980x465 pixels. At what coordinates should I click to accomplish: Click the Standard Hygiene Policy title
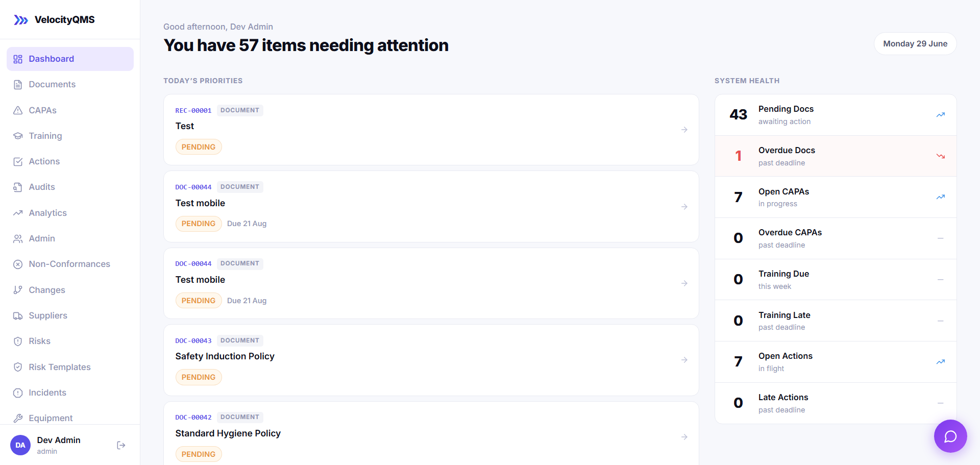click(x=228, y=433)
